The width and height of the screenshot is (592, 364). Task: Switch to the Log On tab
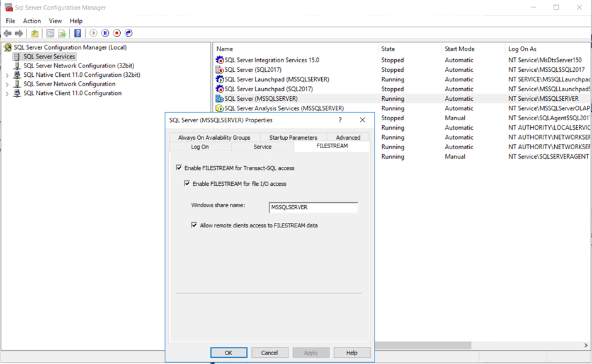[200, 147]
